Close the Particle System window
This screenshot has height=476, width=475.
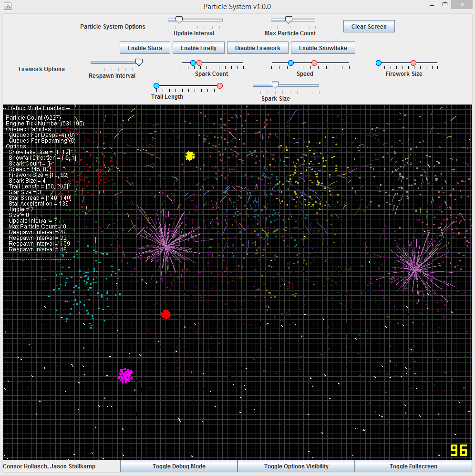coord(462,5)
